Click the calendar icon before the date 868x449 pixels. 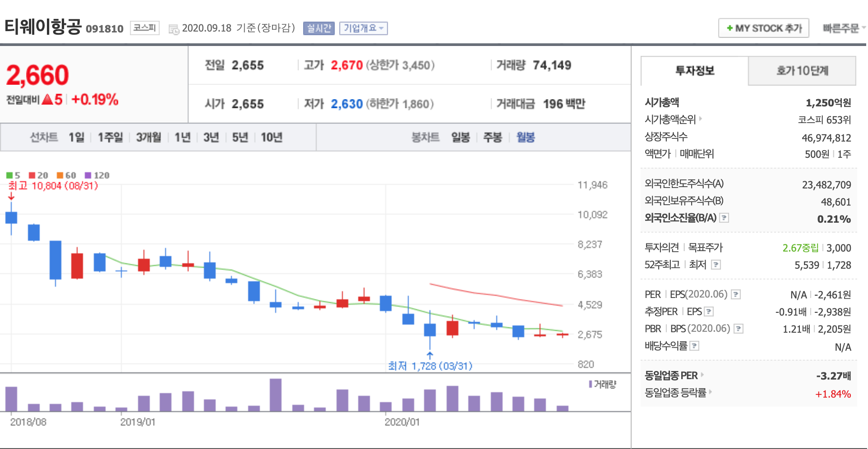tap(174, 29)
